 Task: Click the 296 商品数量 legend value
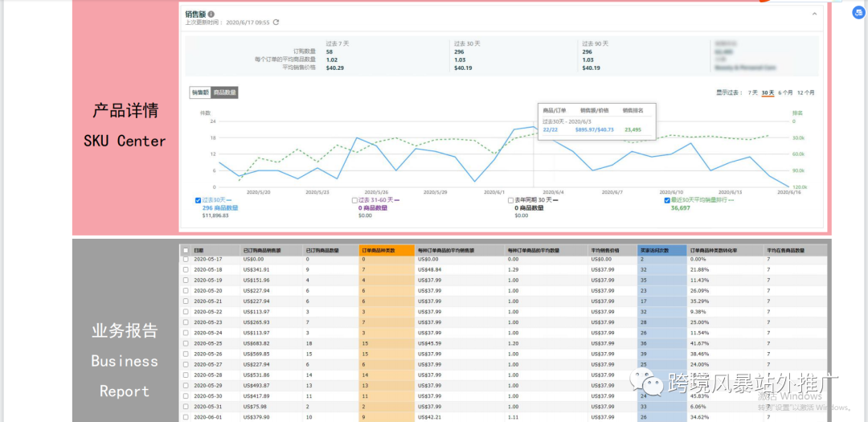(x=220, y=208)
